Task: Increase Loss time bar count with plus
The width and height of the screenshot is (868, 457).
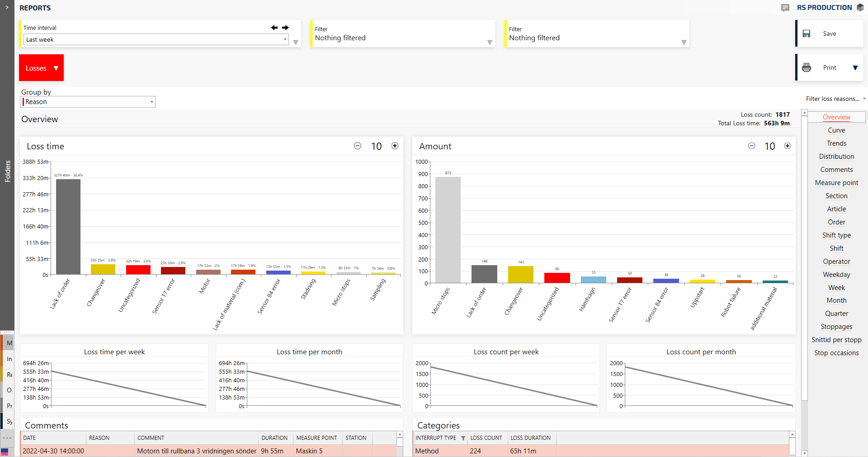Action: click(395, 146)
